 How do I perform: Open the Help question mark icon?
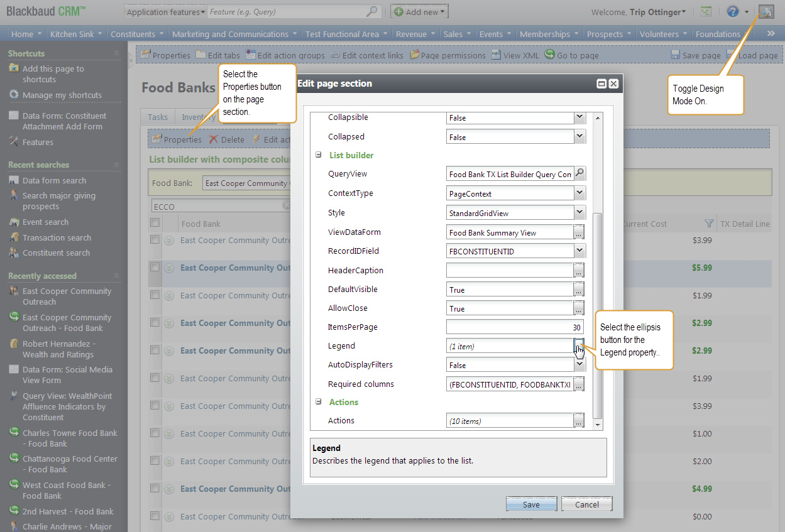click(x=732, y=11)
